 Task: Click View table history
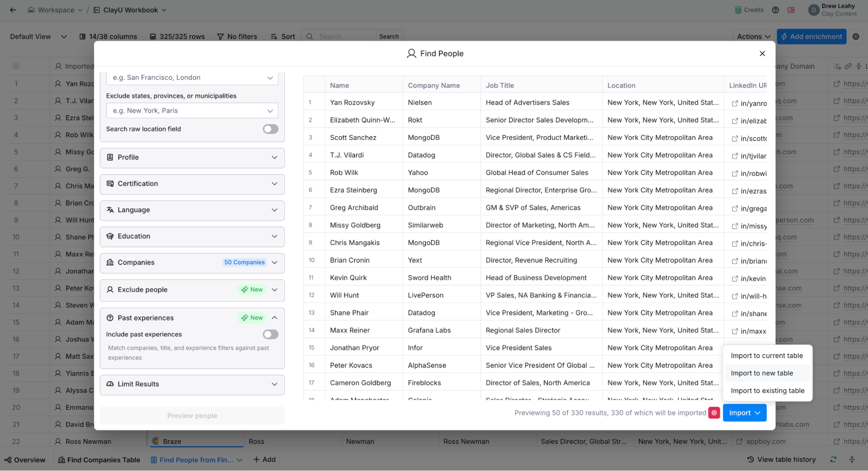coord(781,459)
